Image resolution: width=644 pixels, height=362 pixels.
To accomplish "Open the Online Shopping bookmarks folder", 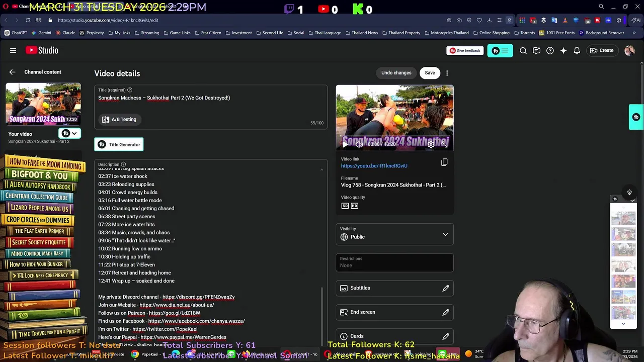I will click(491, 33).
